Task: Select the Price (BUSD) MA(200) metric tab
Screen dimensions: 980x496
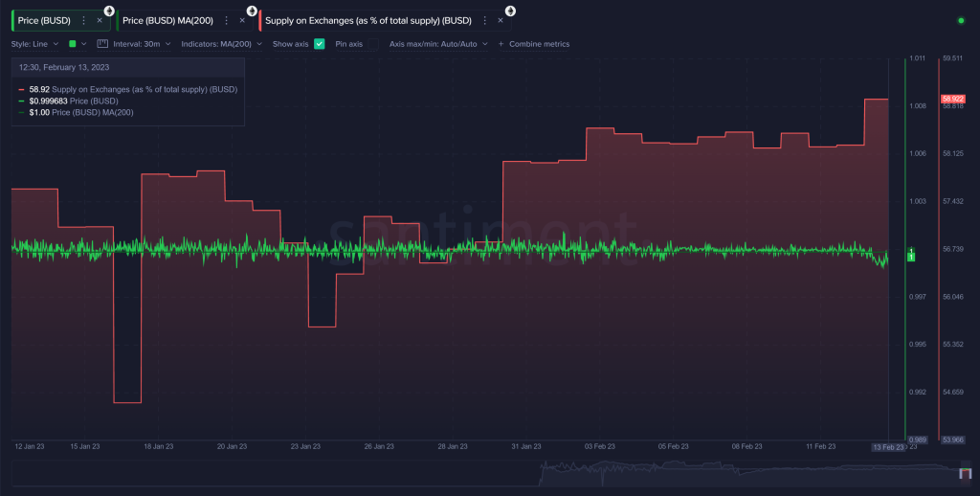Action: coord(185,21)
